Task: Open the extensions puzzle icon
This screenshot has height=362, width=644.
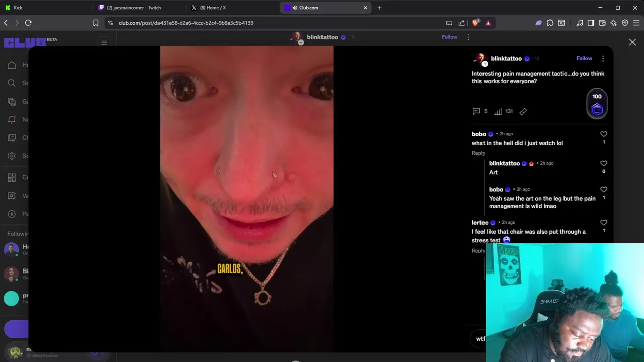Action: tap(550, 23)
